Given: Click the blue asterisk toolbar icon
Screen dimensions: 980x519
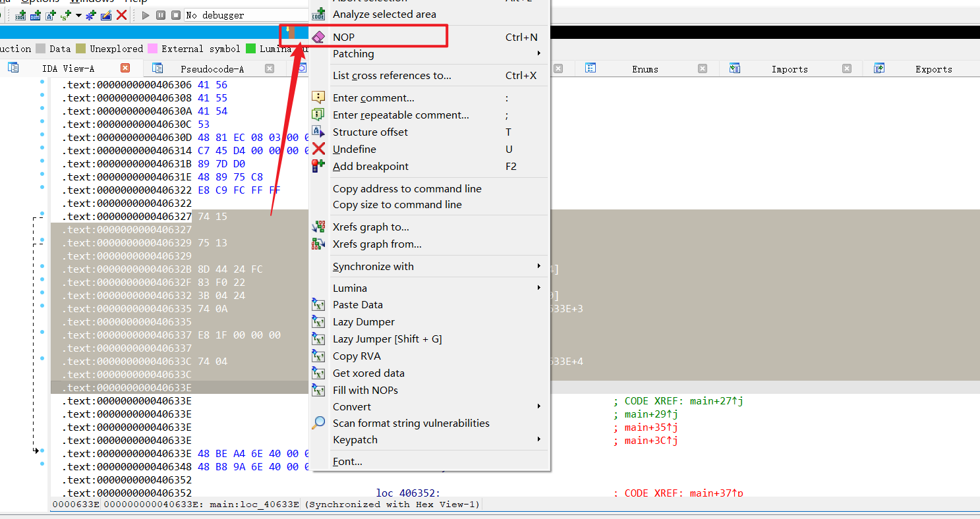Looking at the screenshot, I should click(x=91, y=14).
